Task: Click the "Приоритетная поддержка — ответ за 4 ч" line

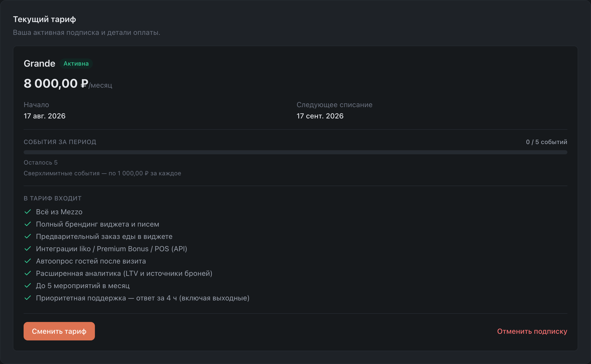Action: pyautogui.click(x=143, y=298)
